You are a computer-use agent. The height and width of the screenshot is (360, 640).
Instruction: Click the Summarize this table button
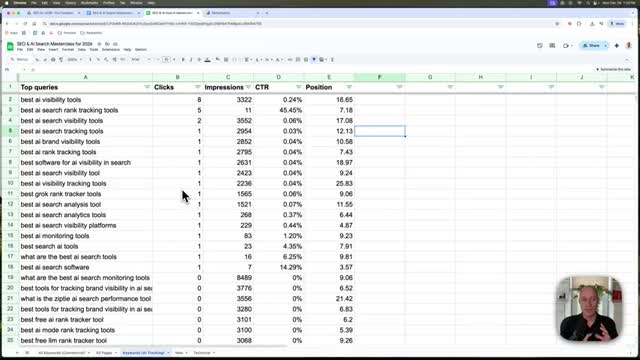point(613,69)
